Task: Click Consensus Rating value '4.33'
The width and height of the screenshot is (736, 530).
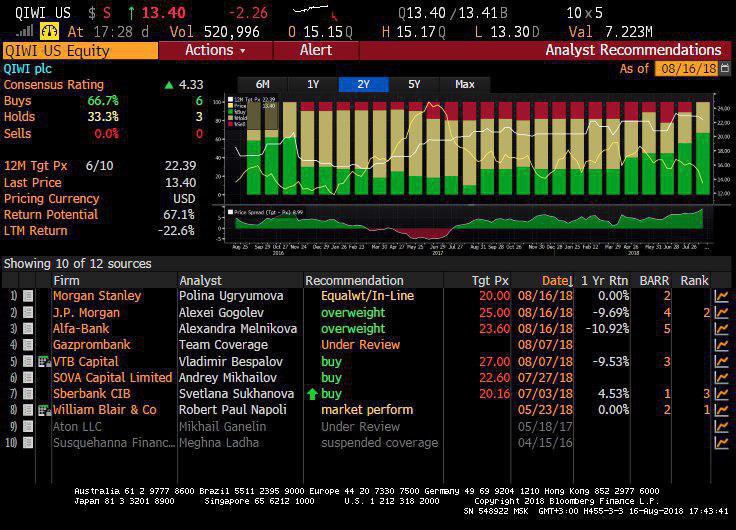Action: [x=191, y=85]
